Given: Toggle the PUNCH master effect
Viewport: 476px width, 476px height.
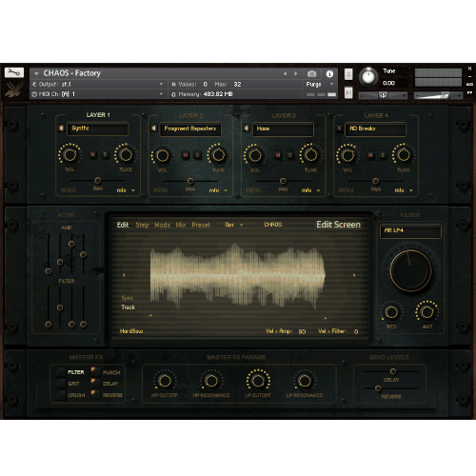Looking at the screenshot, I should pos(95,371).
